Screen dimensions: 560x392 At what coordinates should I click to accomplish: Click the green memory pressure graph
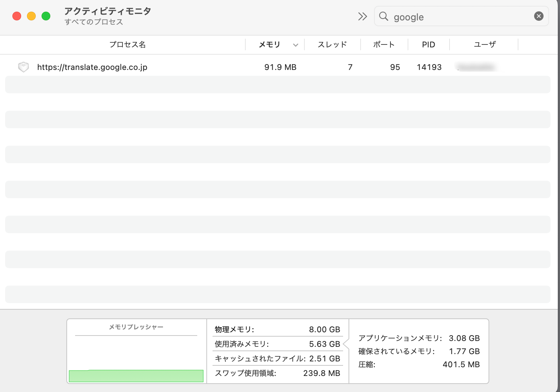(x=136, y=376)
